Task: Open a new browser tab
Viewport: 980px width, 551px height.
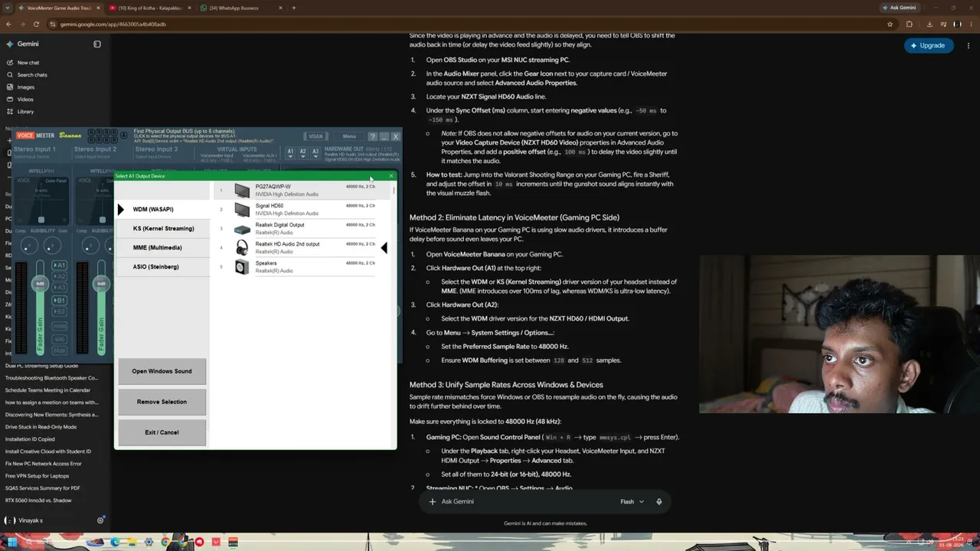Action: pyautogui.click(x=294, y=8)
